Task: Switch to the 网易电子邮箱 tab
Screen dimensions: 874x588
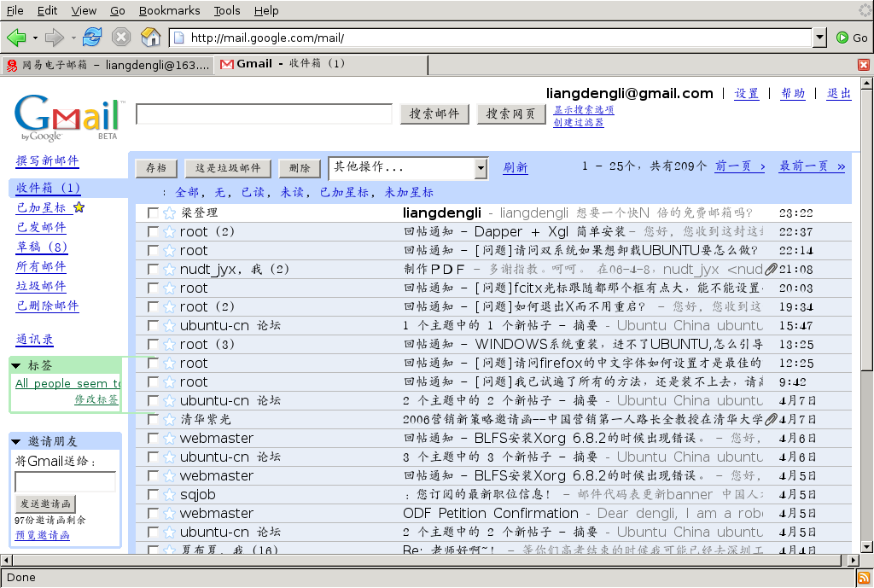Action: coord(108,65)
